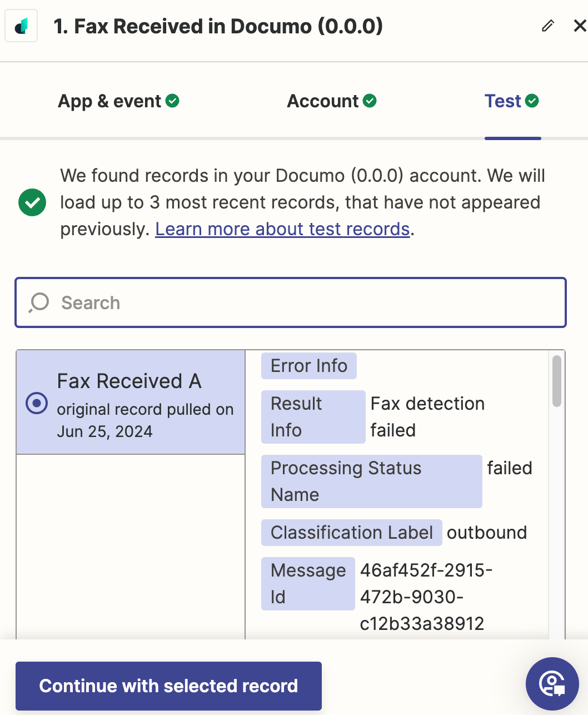Focus the Search records field
Viewport: 588px width, 715px height.
click(x=291, y=302)
